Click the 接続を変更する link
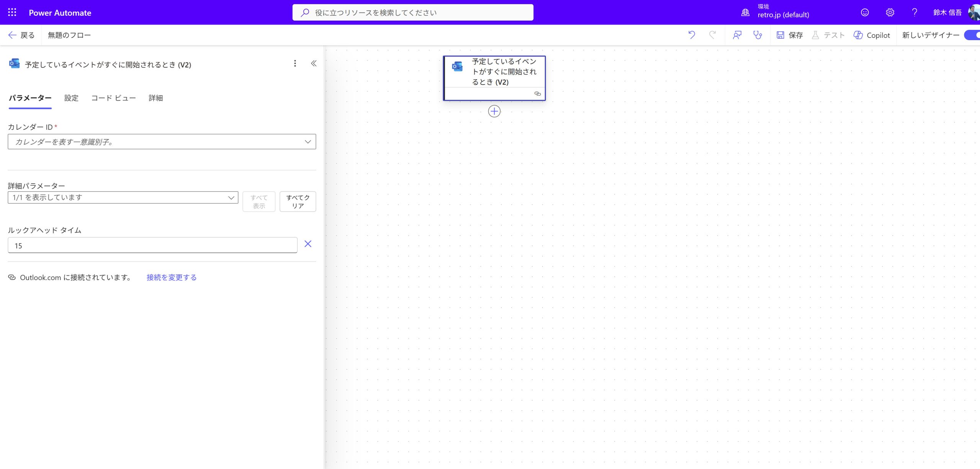Viewport: 980px width, 469px height. pyautogui.click(x=171, y=277)
